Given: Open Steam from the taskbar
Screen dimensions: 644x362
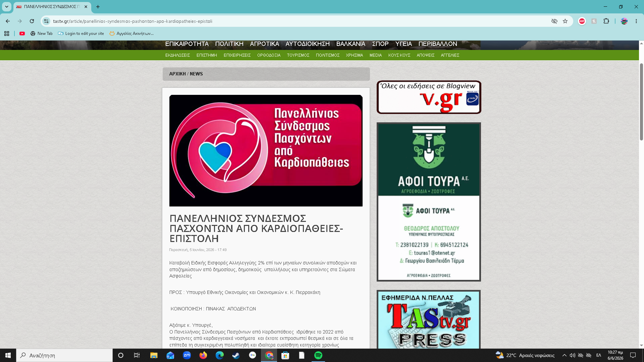Looking at the screenshot, I should tap(236, 355).
